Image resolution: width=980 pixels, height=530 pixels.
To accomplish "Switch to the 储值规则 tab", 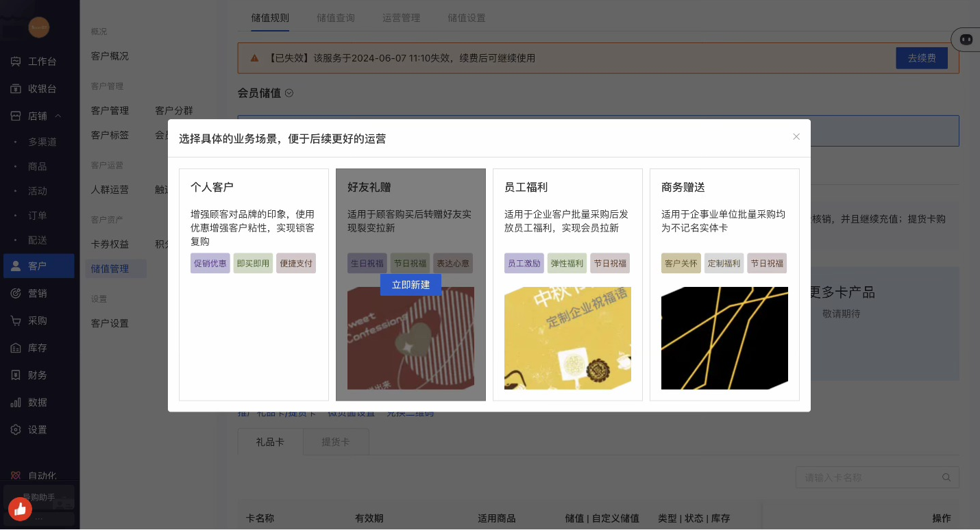I will (x=270, y=18).
